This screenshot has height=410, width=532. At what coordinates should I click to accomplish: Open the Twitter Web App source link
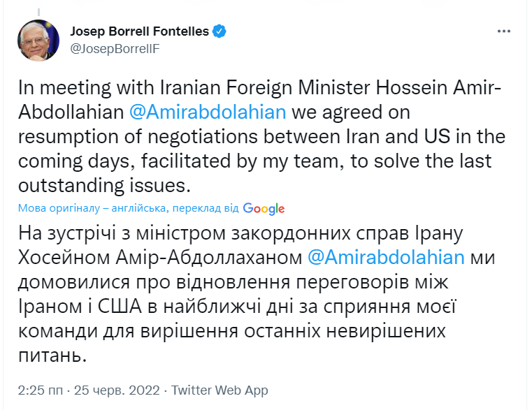tap(220, 390)
